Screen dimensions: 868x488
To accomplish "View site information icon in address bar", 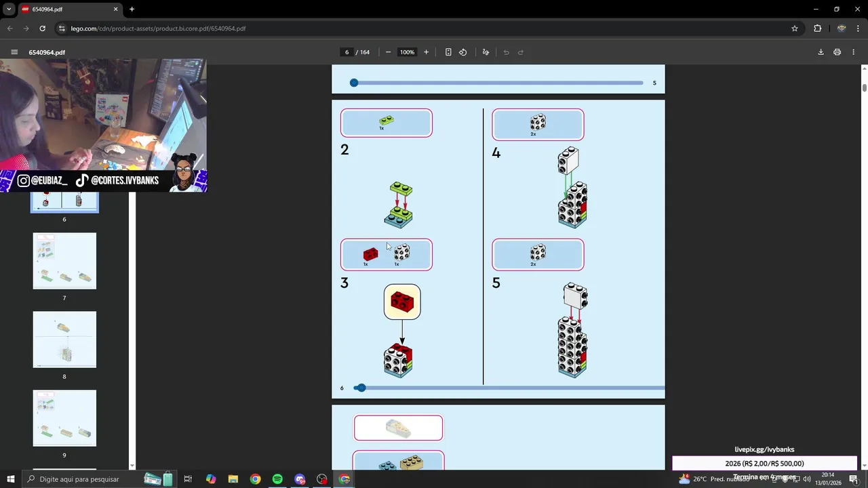I will pyautogui.click(x=62, y=28).
